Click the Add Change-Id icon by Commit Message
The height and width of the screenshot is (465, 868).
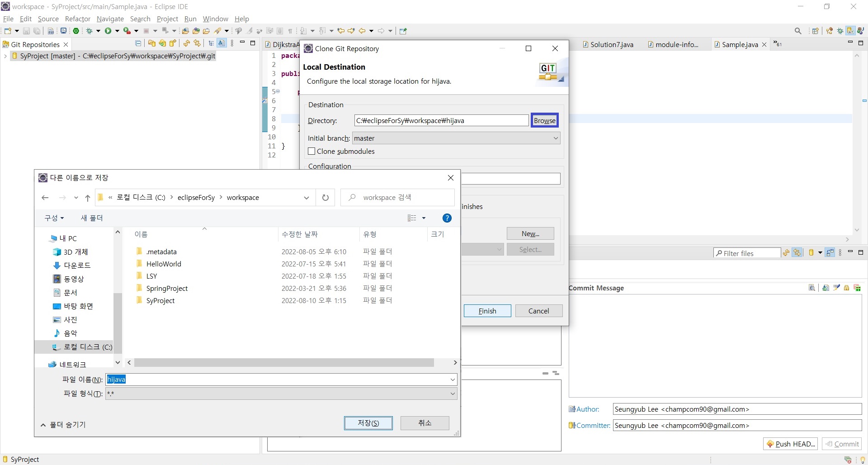click(x=857, y=288)
